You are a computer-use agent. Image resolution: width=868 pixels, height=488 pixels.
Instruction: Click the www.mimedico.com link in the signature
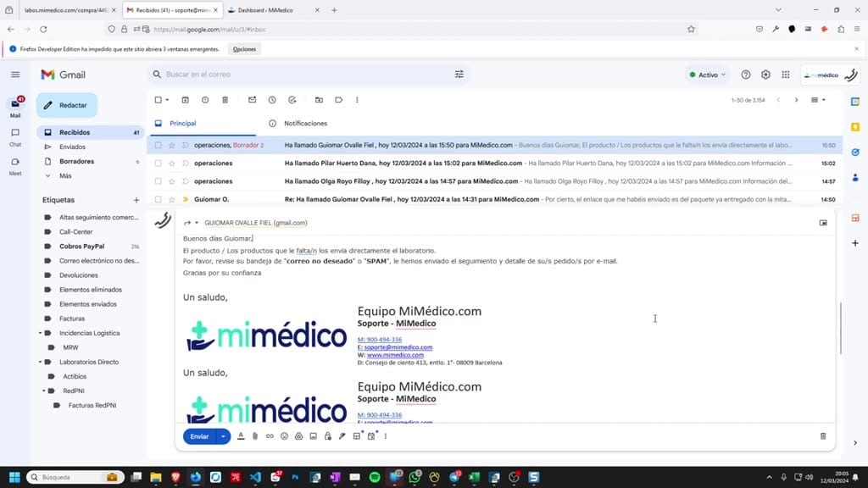click(x=395, y=355)
